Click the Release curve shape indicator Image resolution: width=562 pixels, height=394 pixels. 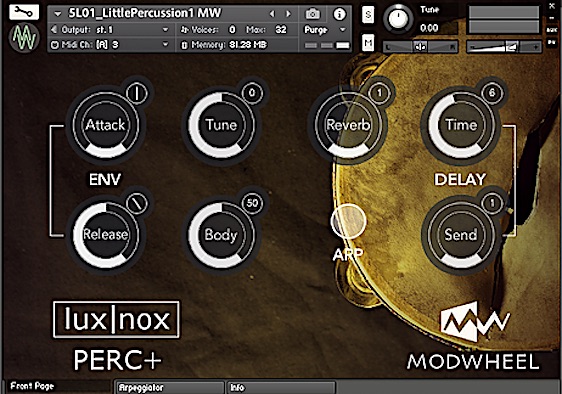click(137, 203)
